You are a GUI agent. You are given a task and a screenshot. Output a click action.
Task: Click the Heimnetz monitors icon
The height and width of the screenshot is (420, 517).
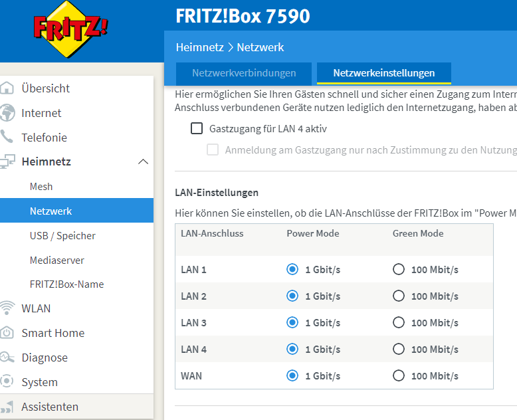coord(7,161)
